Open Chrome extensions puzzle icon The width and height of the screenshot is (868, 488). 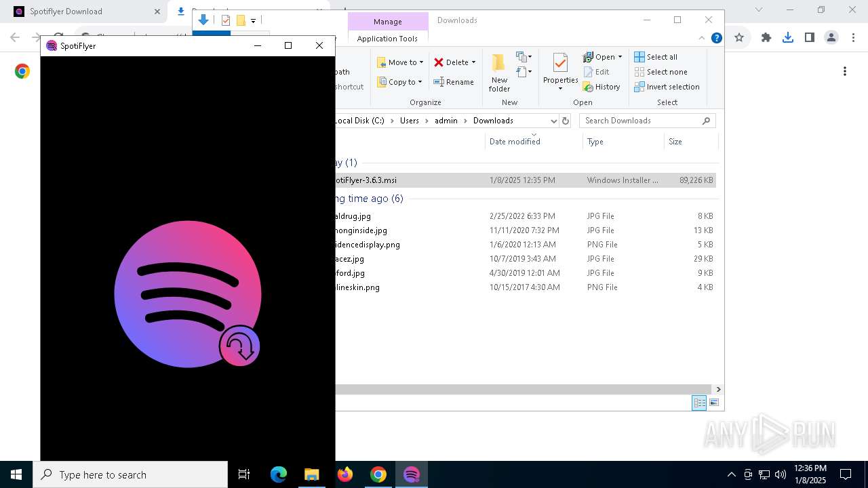[766, 38]
